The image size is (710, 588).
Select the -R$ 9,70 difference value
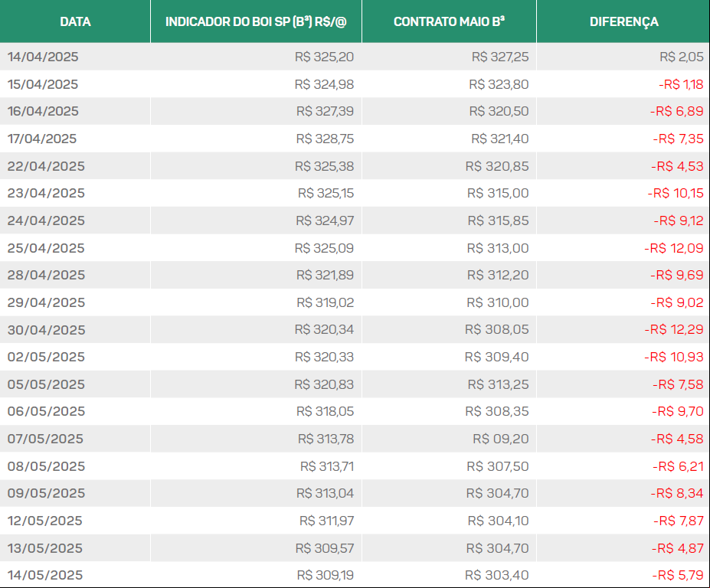(678, 411)
